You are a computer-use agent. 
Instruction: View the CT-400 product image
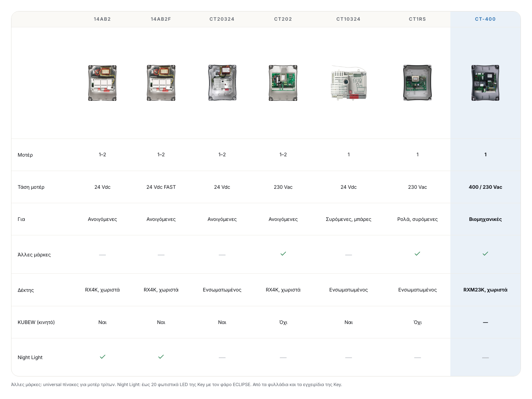tap(485, 83)
